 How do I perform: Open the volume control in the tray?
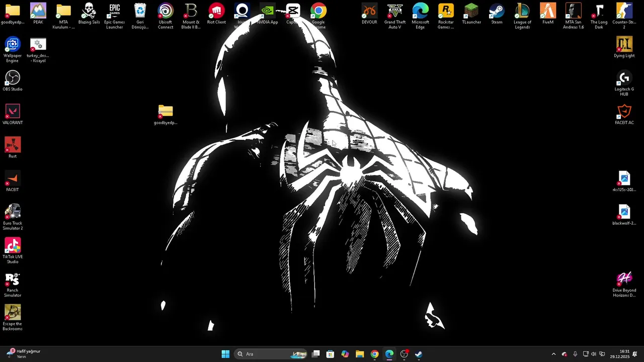click(594, 354)
